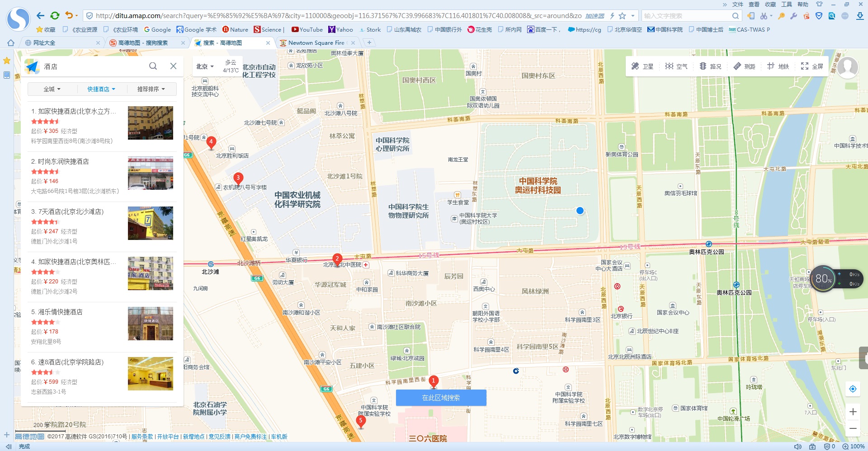Image resolution: width=868 pixels, height=451 pixels.
Task: Click red map marker number 5
Action: [361, 421]
